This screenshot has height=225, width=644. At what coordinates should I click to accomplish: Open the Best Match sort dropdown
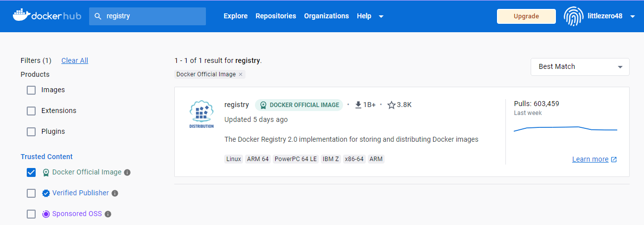point(580,67)
